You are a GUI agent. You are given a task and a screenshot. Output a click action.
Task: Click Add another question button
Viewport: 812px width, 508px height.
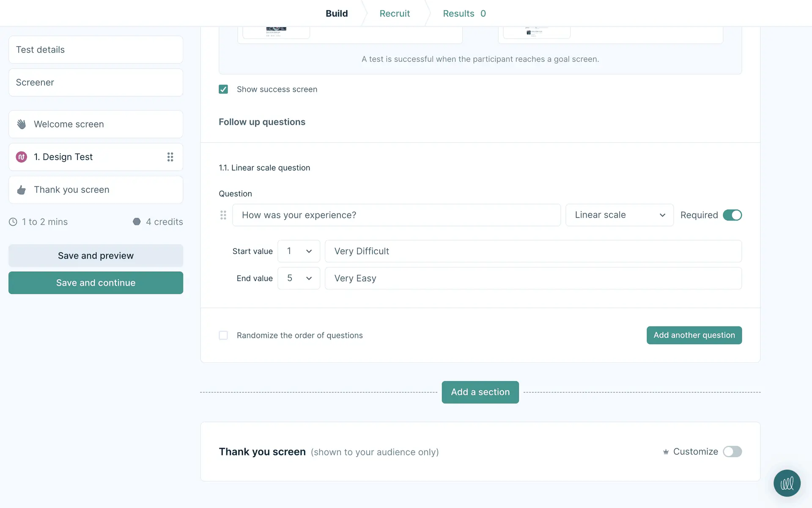point(694,335)
